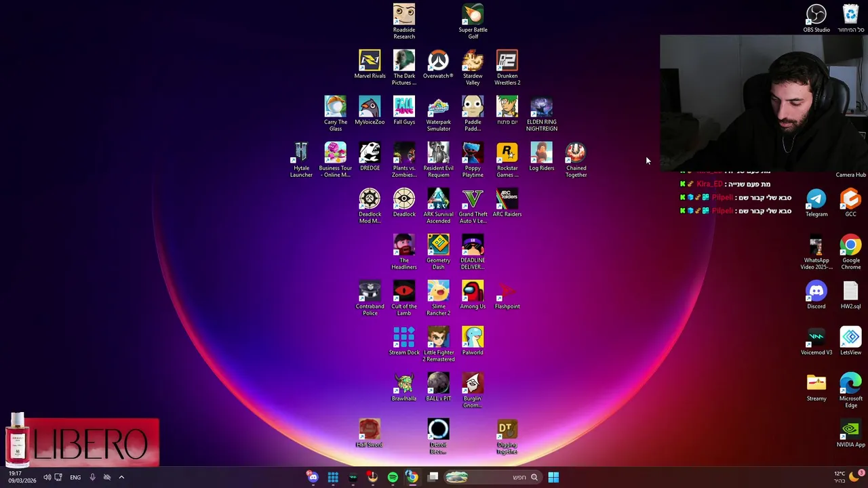Select Flashpoint desktop icon

click(507, 295)
